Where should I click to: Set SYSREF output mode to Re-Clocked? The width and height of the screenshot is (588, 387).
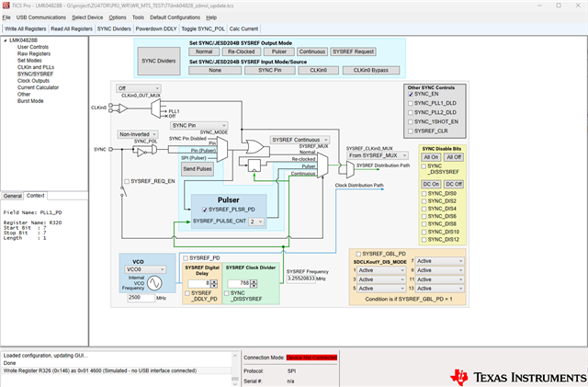tap(241, 51)
